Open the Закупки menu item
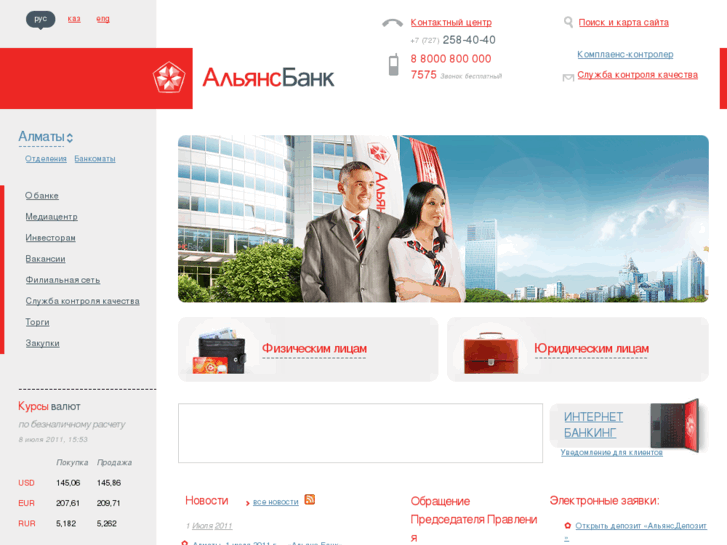This screenshot has height=545, width=727. click(x=42, y=343)
